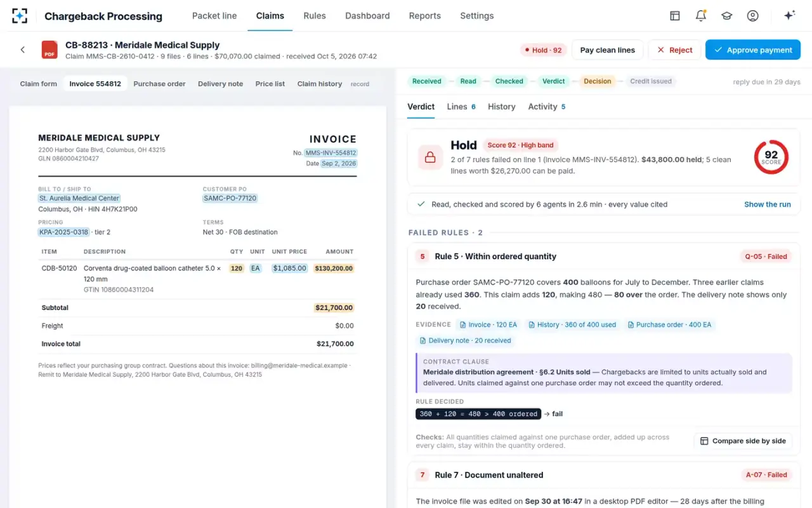Click Compare side by side button

pyautogui.click(x=743, y=441)
